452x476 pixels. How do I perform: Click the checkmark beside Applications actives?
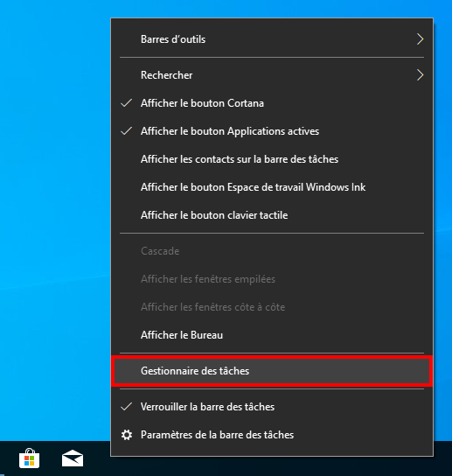click(126, 131)
